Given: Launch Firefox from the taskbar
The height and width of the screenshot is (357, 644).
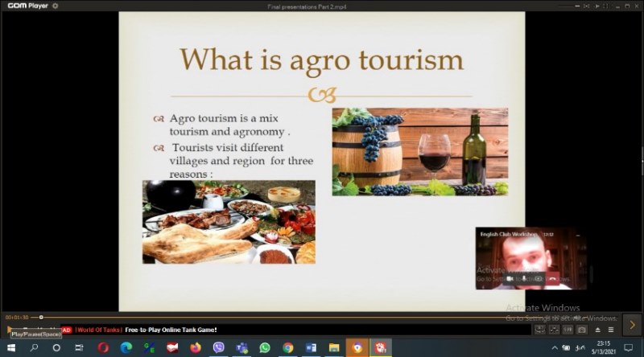Looking at the screenshot, I should point(196,348).
